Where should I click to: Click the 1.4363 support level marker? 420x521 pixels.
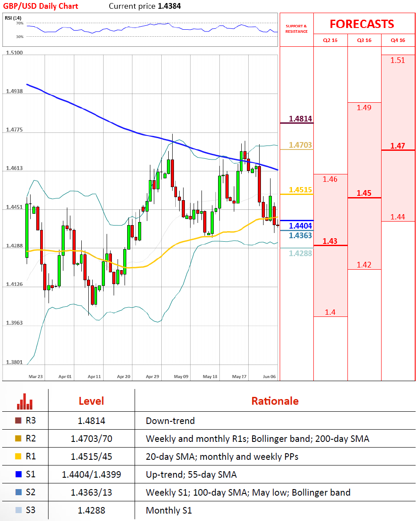(300, 236)
